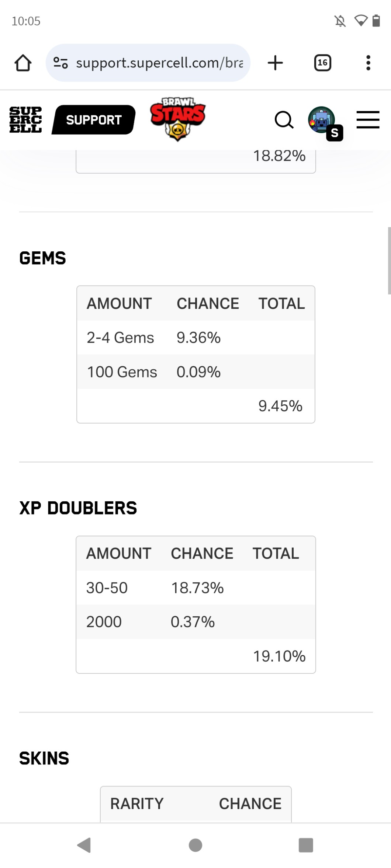This screenshot has height=868, width=391.
Task: Open recent apps with the square button
Action: (x=306, y=845)
